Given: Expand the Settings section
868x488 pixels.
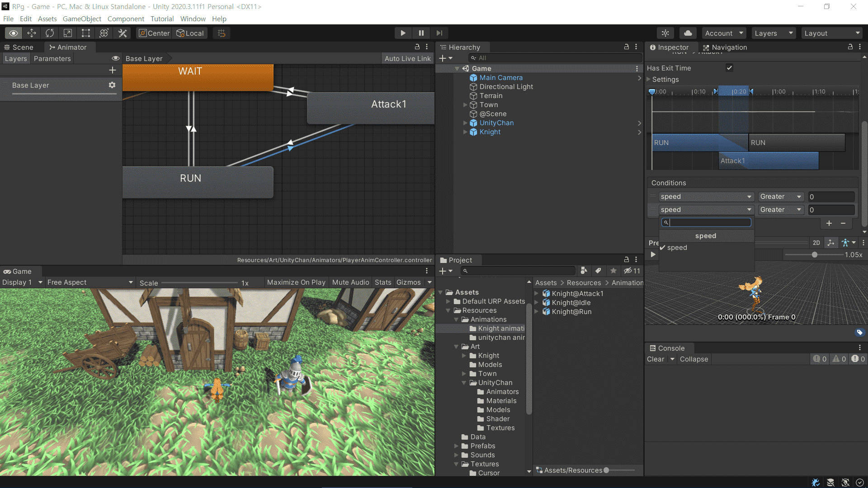Looking at the screenshot, I should coord(649,79).
